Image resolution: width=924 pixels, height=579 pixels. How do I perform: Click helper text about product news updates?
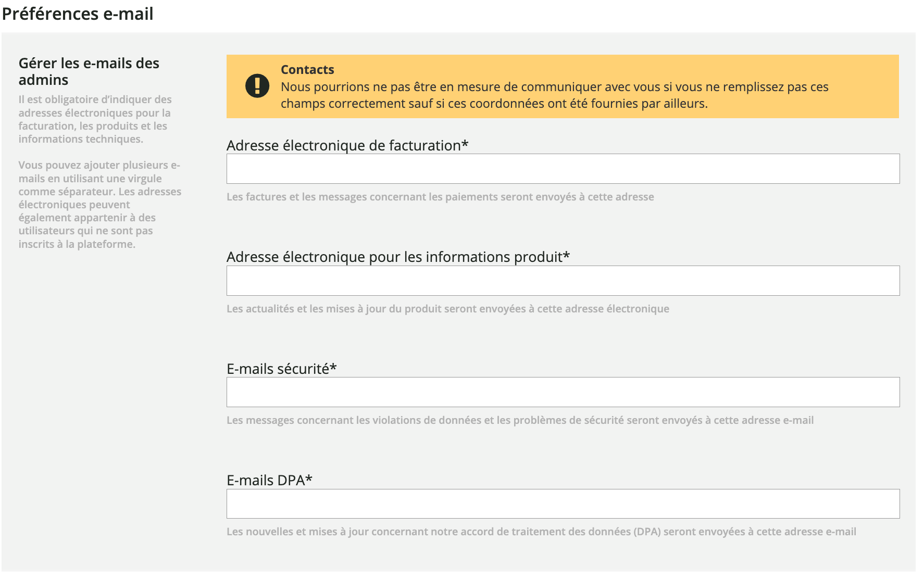click(448, 309)
